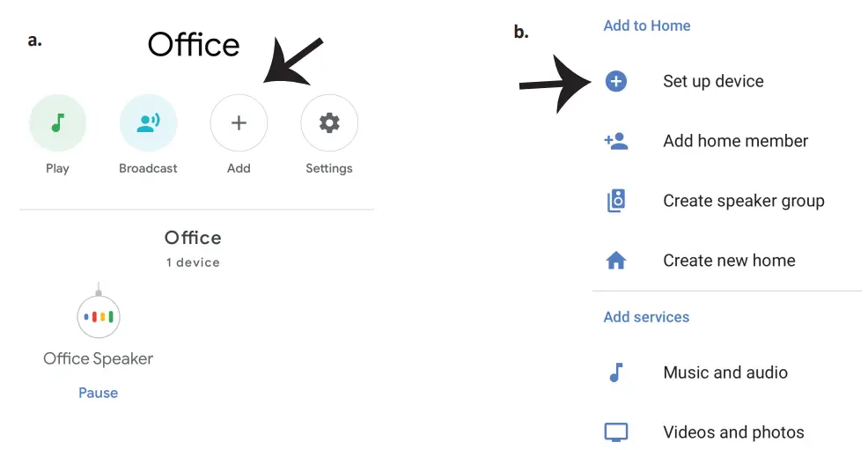The width and height of the screenshot is (868, 450).
Task: Click the music note icon for Music and audio
Action: click(x=616, y=373)
